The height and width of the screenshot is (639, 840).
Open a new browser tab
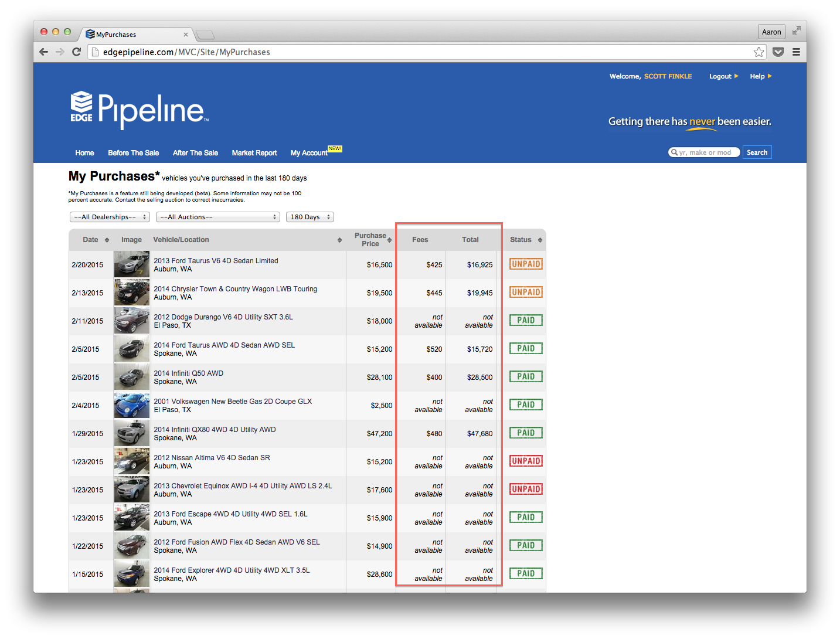pyautogui.click(x=205, y=35)
